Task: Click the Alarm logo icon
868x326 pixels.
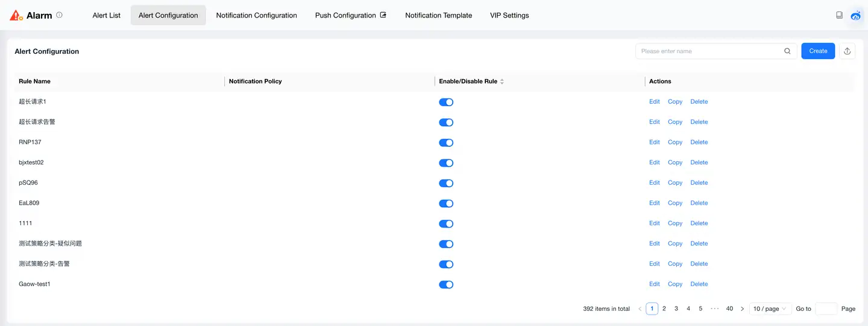Action: tap(16, 15)
